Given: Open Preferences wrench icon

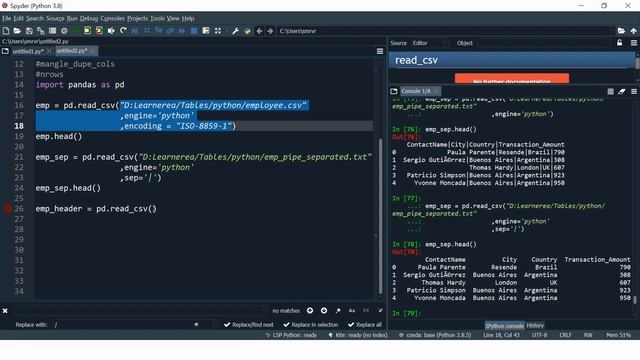Looking at the screenshot, I should pos(236,31).
